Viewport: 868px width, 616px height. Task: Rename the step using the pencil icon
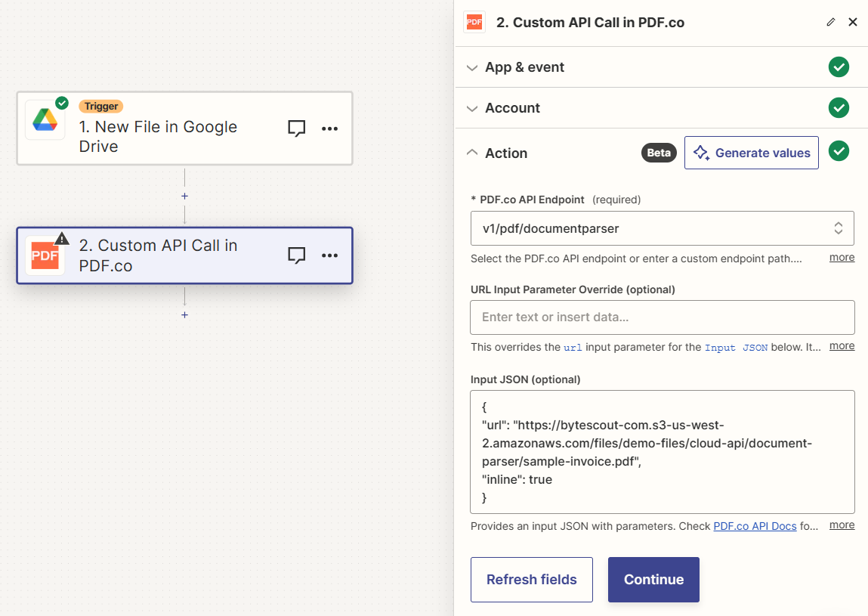click(830, 22)
